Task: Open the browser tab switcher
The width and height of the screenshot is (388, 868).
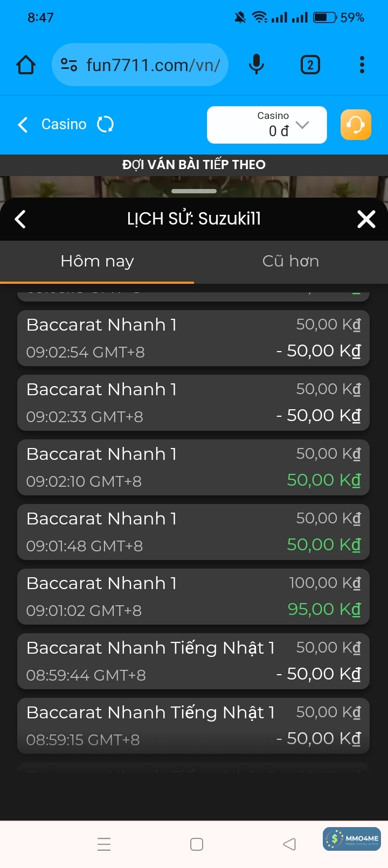Action: click(310, 65)
